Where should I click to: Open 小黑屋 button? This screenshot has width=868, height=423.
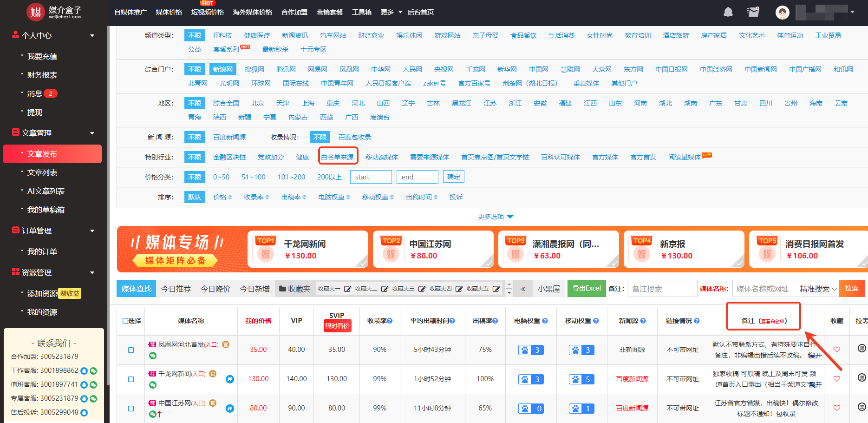coord(549,289)
